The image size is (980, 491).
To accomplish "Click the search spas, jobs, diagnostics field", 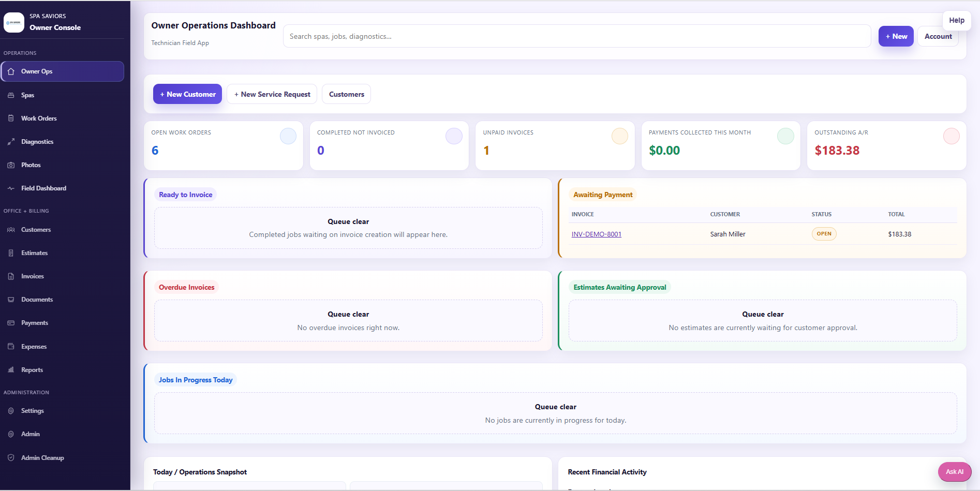I will pyautogui.click(x=577, y=36).
